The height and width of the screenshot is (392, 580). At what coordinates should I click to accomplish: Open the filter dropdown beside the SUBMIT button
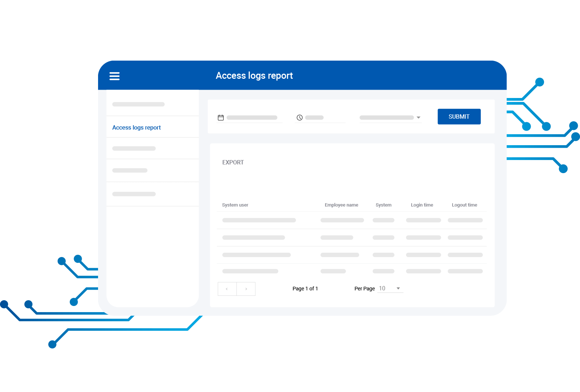pyautogui.click(x=390, y=118)
